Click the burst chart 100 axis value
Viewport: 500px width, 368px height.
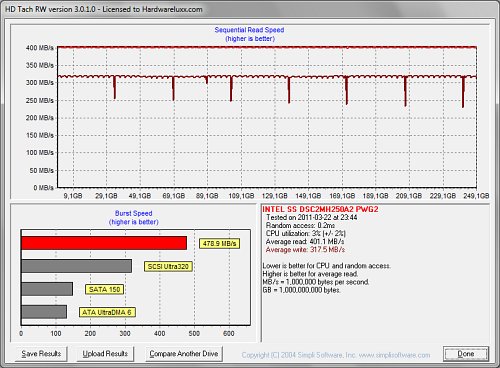[56, 333]
